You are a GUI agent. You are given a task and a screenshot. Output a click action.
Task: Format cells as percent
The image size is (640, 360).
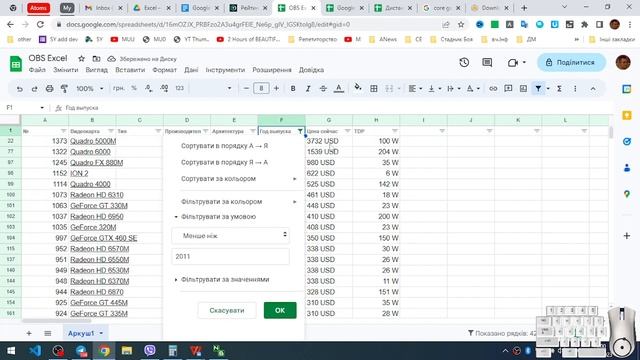tap(134, 88)
